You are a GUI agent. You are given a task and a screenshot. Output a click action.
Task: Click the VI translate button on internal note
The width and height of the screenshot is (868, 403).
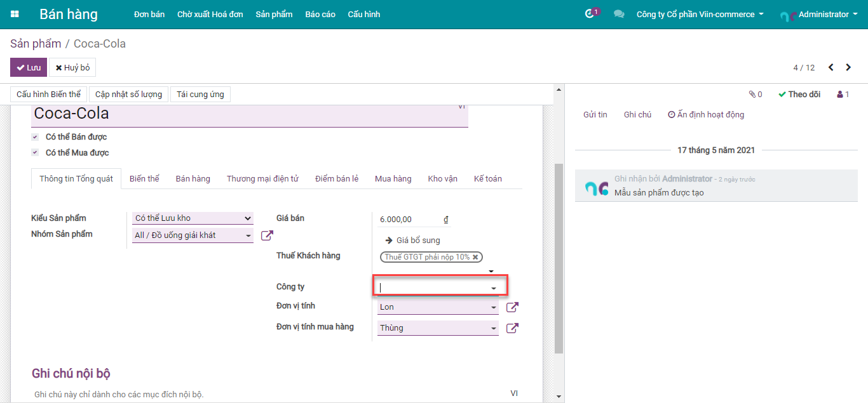pos(514,393)
